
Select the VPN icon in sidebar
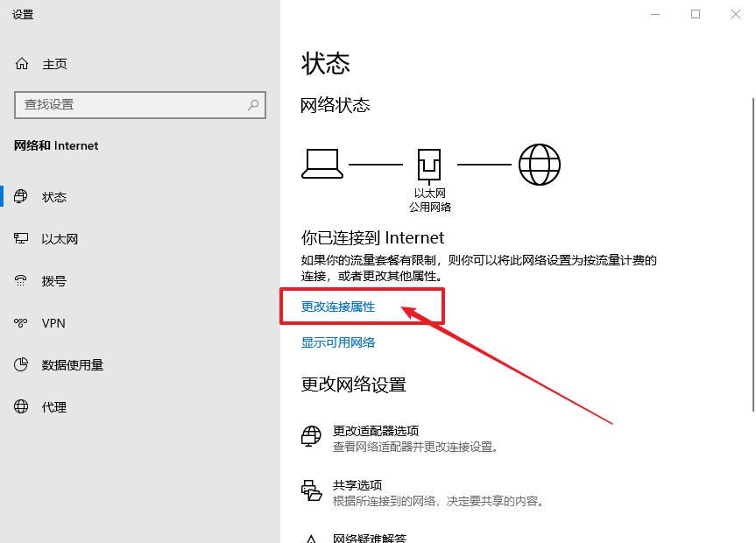tap(22, 323)
